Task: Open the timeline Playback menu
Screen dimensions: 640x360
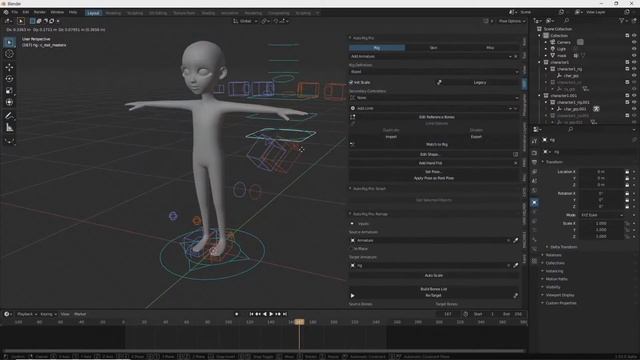Action: click(x=27, y=314)
